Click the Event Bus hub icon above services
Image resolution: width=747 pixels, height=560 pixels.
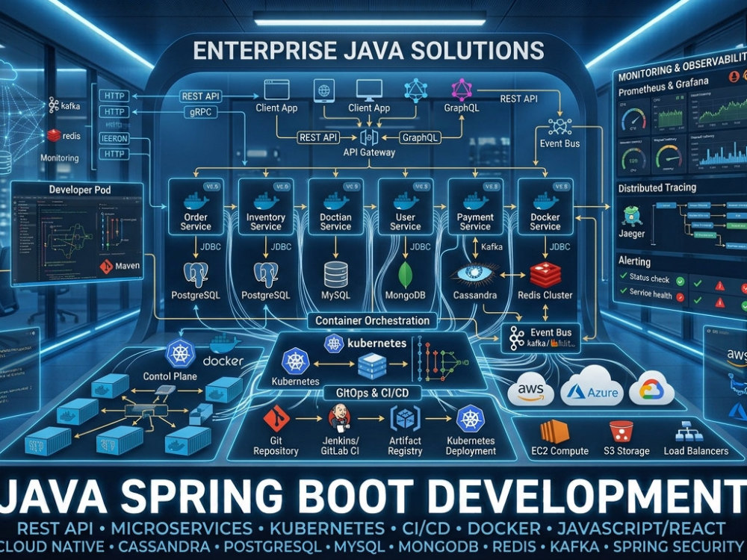[560, 127]
